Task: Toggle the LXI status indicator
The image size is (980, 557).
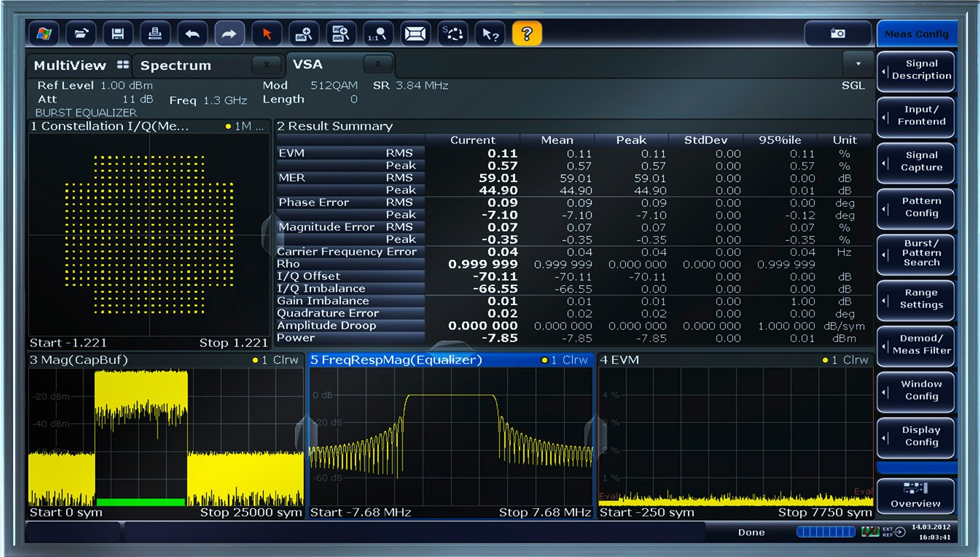Action: pos(870,532)
